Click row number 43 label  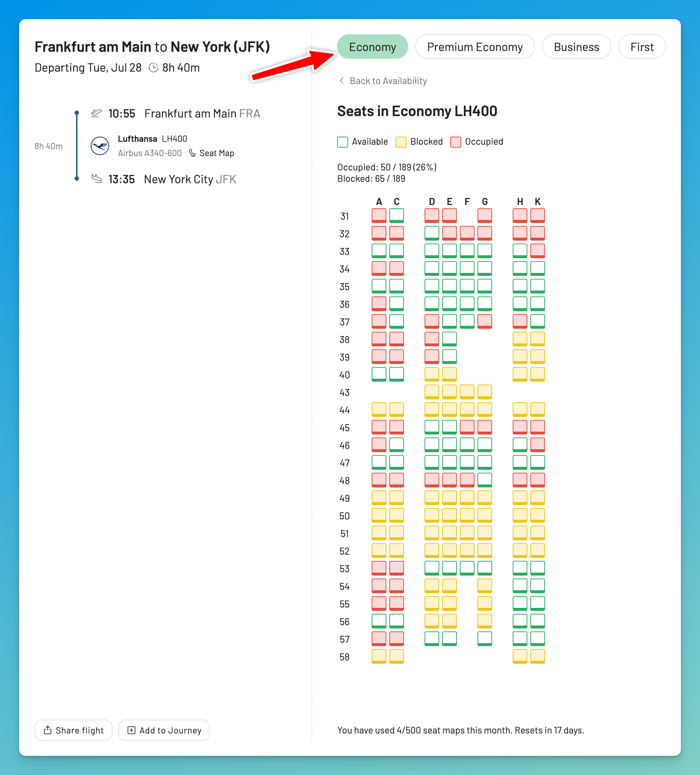(x=344, y=393)
